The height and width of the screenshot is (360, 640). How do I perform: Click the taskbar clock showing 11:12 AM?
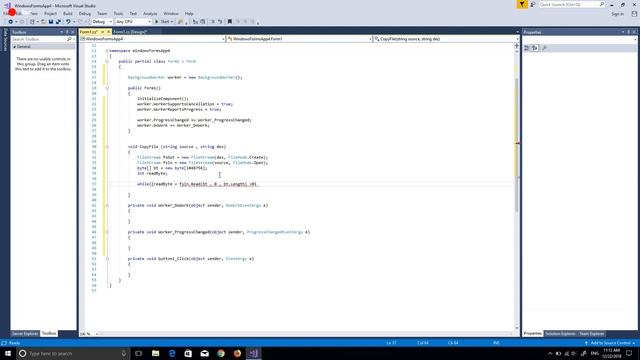(x=611, y=353)
